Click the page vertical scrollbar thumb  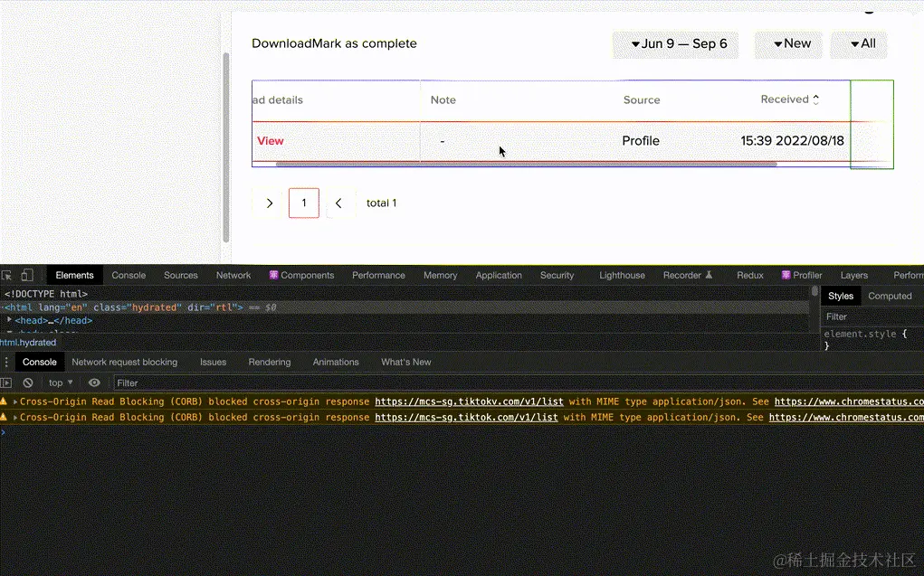point(225,147)
